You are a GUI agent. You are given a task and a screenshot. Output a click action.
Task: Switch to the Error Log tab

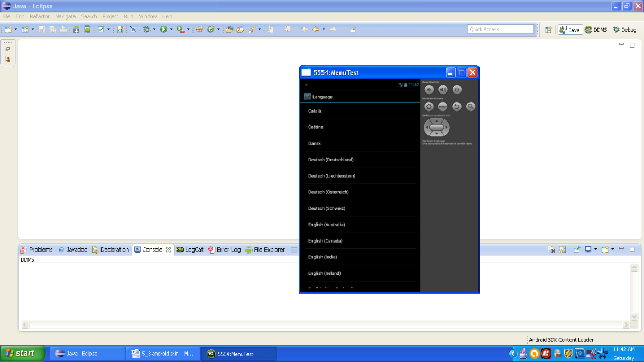(x=225, y=249)
